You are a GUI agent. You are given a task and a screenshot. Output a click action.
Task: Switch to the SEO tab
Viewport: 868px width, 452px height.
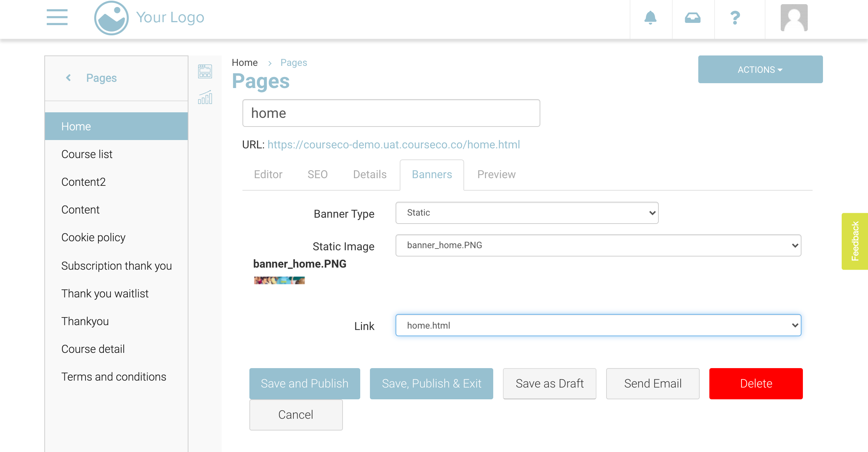[x=317, y=174]
